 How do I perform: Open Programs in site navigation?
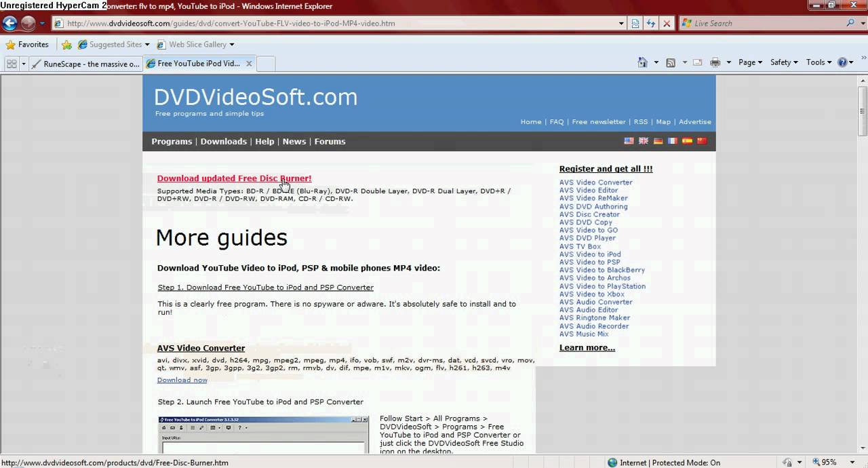(172, 142)
